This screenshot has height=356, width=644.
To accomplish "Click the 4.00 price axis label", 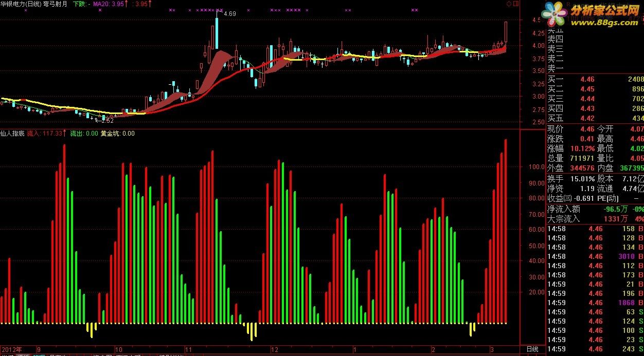I will [x=539, y=46].
